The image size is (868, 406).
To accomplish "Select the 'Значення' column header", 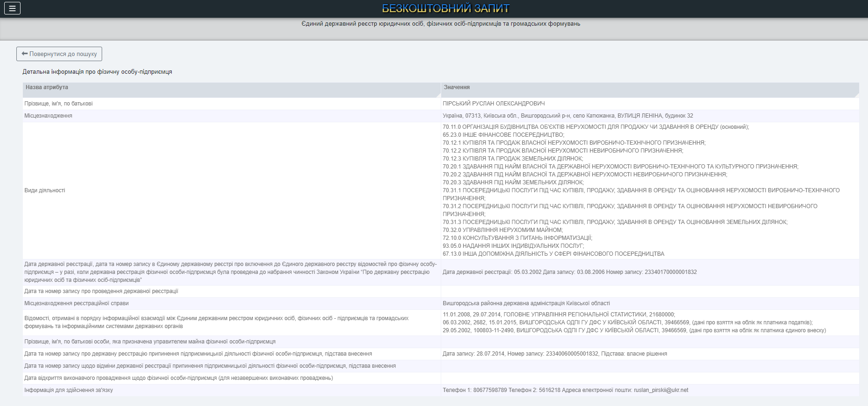I will click(x=457, y=88).
